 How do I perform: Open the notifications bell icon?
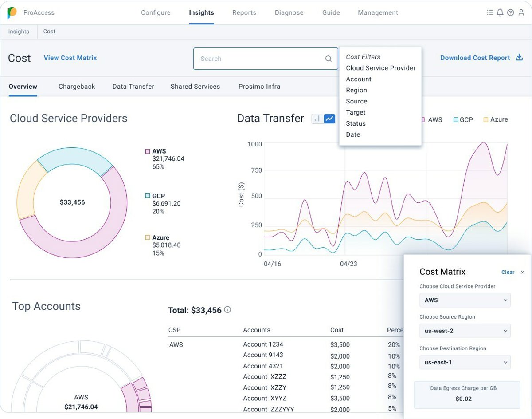click(500, 12)
